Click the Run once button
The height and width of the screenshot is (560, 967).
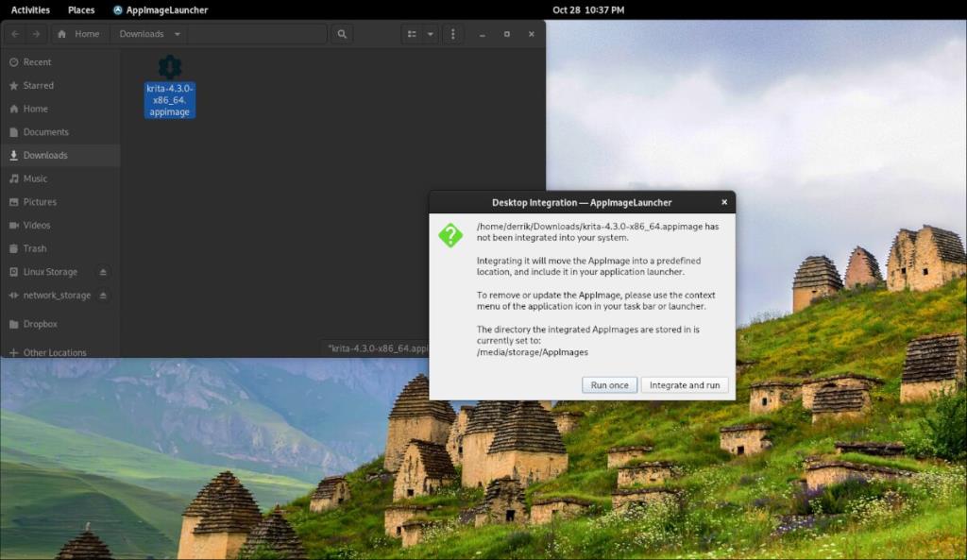tap(609, 384)
